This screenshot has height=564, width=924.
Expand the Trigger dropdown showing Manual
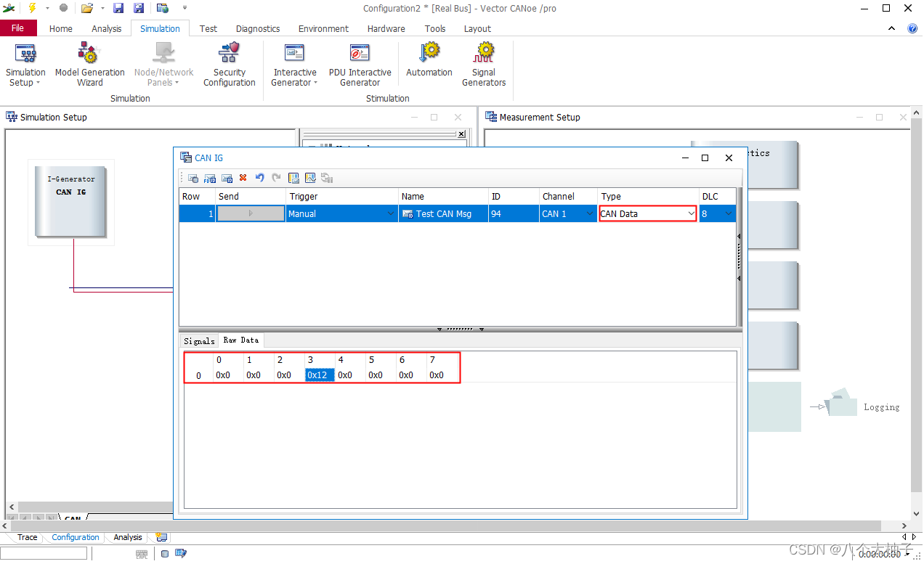click(x=391, y=214)
